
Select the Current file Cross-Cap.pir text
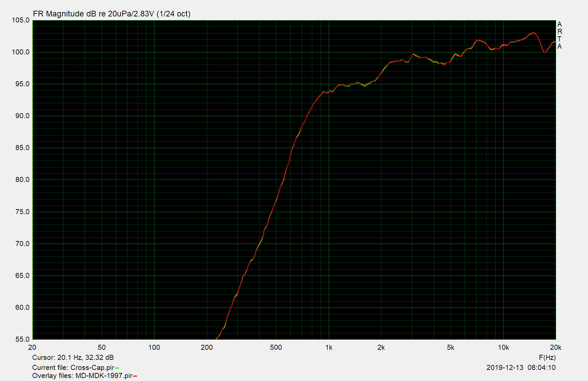pos(73,368)
